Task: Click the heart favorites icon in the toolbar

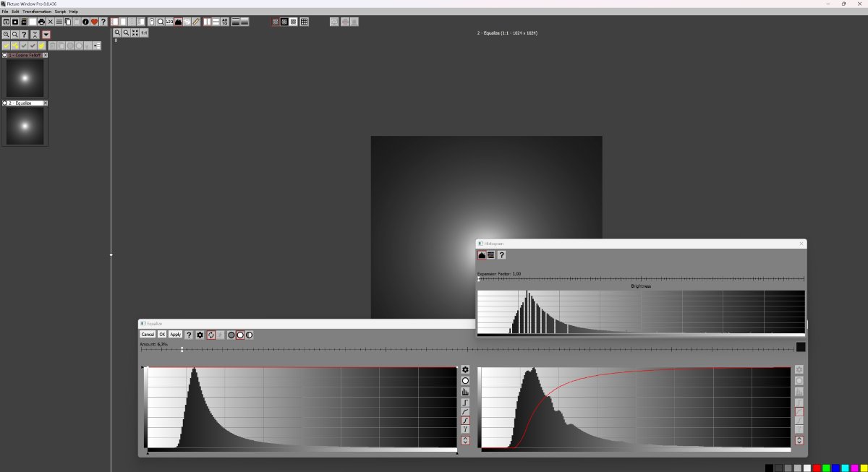Action: 94,22
